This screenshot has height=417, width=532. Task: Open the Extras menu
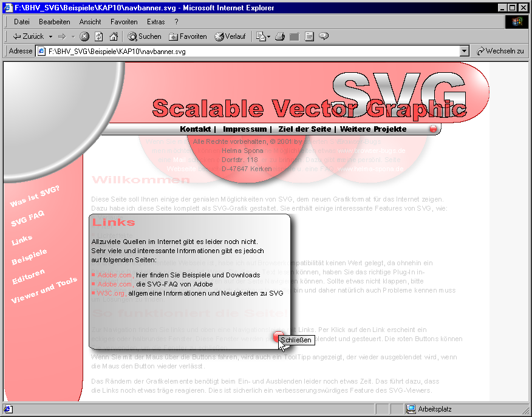coord(155,22)
